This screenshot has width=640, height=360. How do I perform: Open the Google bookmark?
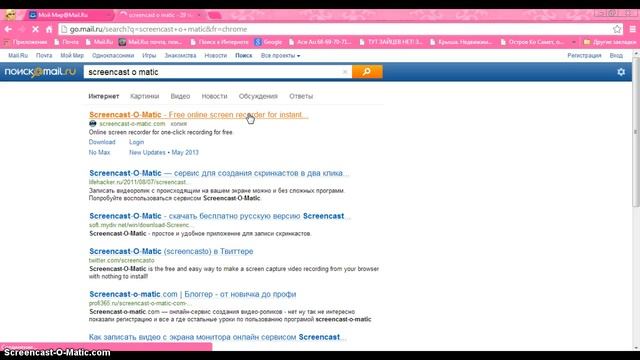tap(268, 42)
